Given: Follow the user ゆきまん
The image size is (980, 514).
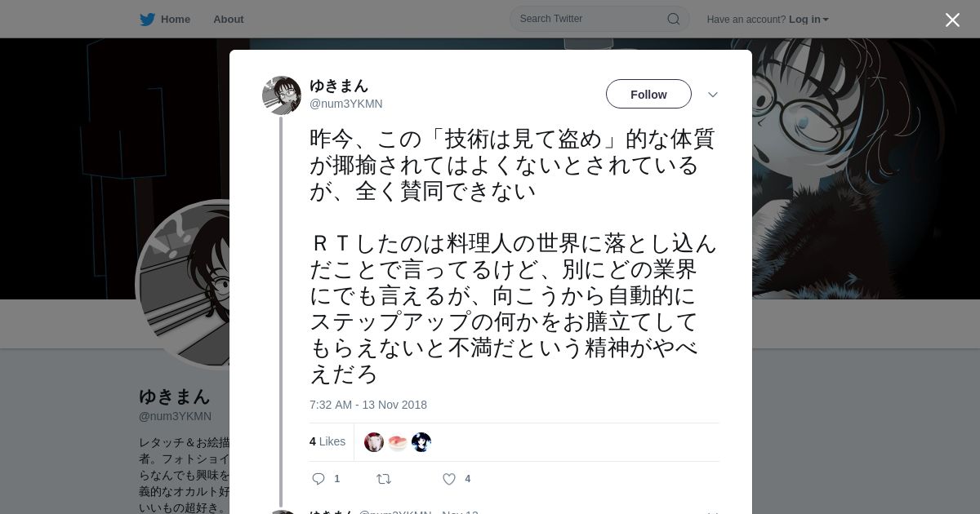Looking at the screenshot, I should tap(648, 94).
